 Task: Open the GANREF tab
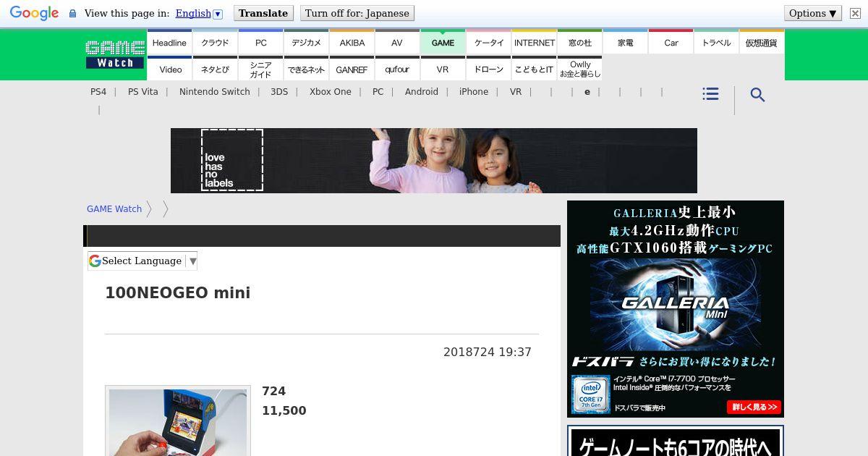[x=352, y=69]
